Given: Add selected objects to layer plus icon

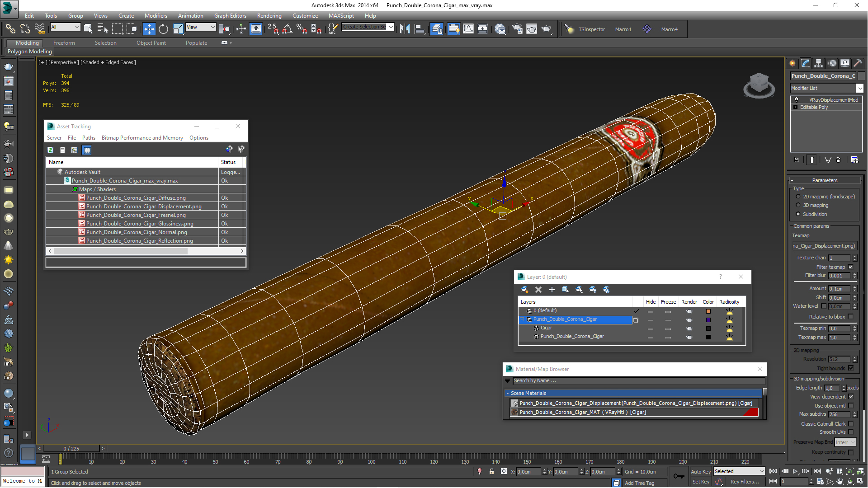Looking at the screenshot, I should (x=552, y=290).
